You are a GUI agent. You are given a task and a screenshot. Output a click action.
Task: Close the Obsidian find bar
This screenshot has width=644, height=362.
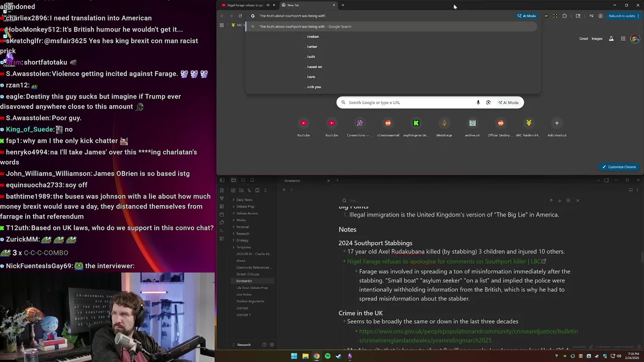(x=578, y=201)
